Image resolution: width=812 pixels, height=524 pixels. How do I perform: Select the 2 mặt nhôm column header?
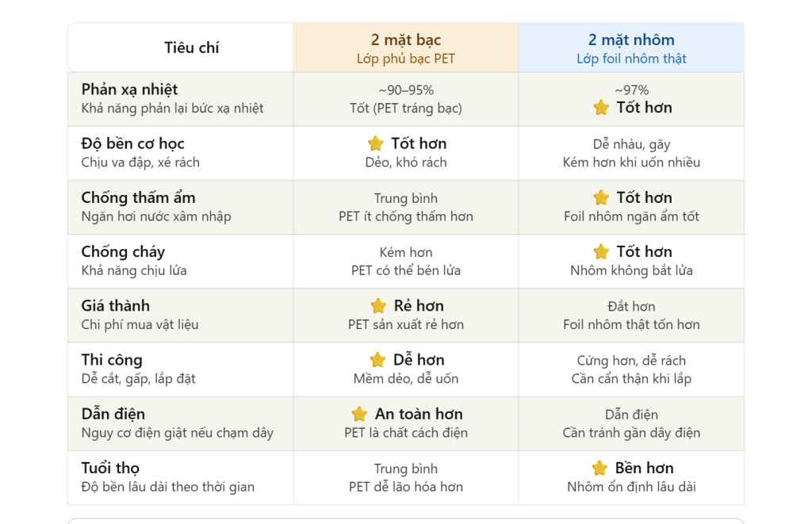coord(631,48)
